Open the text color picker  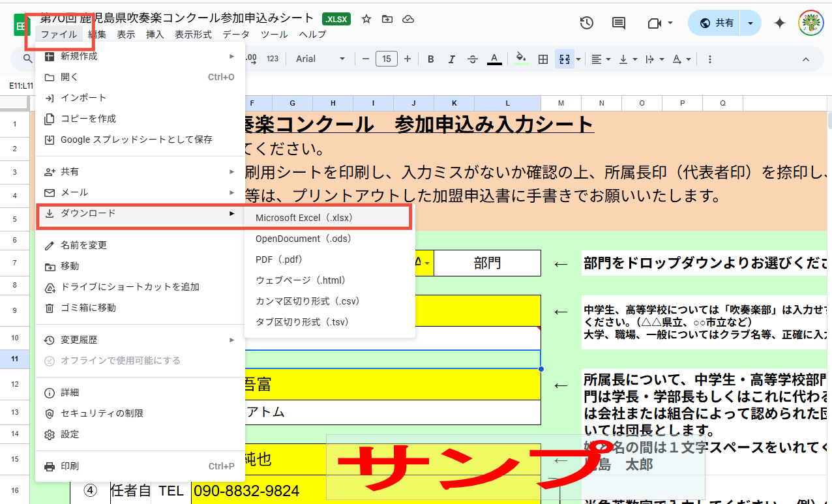(494, 59)
